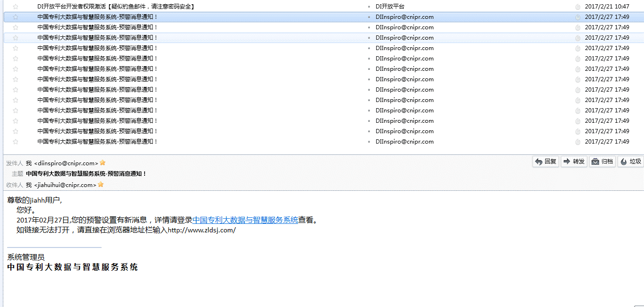Select the DI开放平台开发者权限激活 email in the list
The image size is (644, 307).
116,7
